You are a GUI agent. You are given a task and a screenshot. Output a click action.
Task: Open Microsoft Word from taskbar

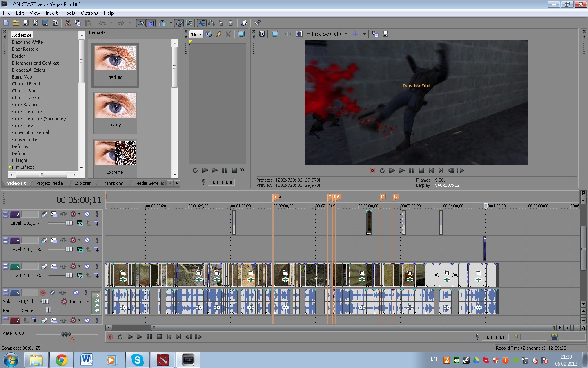pyautogui.click(x=87, y=360)
